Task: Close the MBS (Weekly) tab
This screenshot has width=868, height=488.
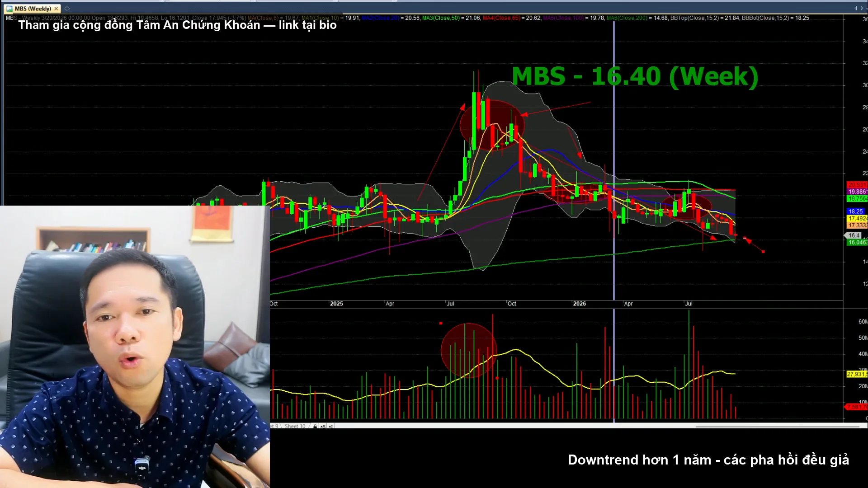Action: tap(56, 9)
